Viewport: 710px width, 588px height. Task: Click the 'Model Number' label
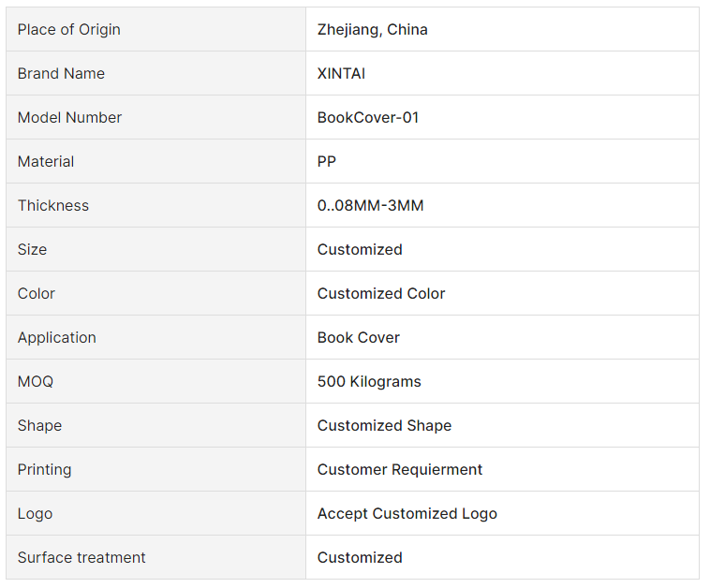[x=69, y=117]
